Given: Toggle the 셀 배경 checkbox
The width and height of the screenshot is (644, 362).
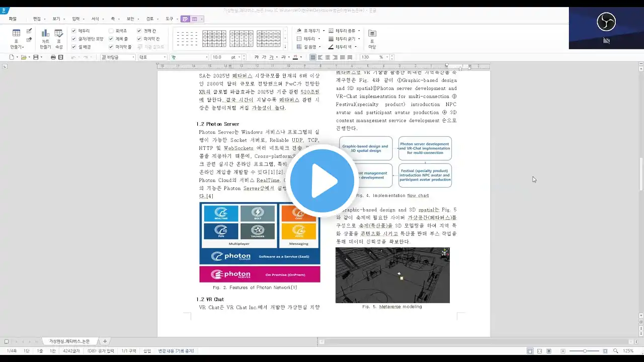Looking at the screenshot, I should coord(74,47).
